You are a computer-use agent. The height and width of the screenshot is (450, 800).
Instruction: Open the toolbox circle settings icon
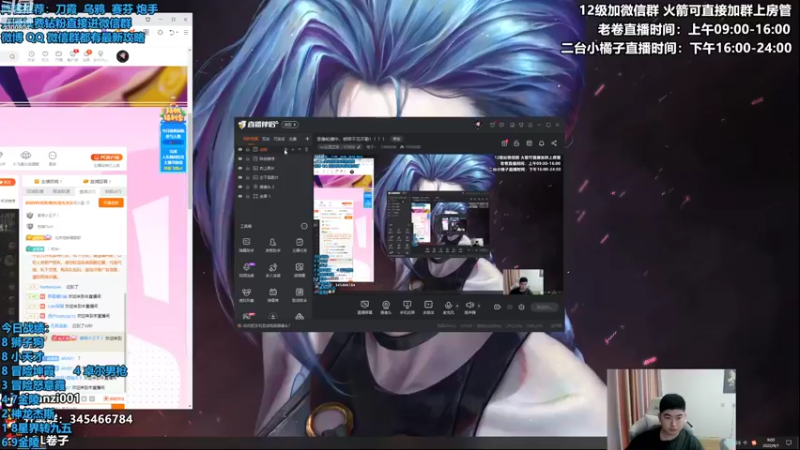click(304, 226)
